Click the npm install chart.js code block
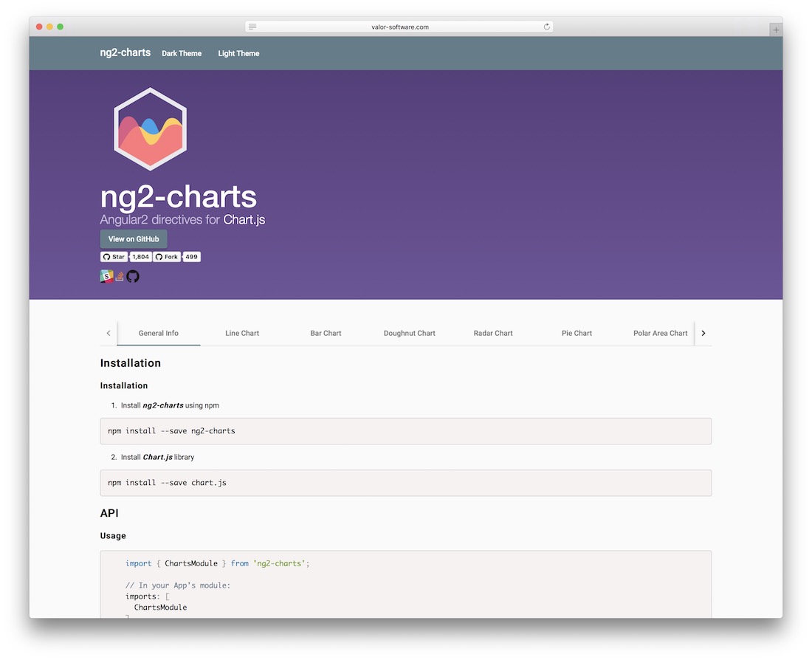 [405, 483]
